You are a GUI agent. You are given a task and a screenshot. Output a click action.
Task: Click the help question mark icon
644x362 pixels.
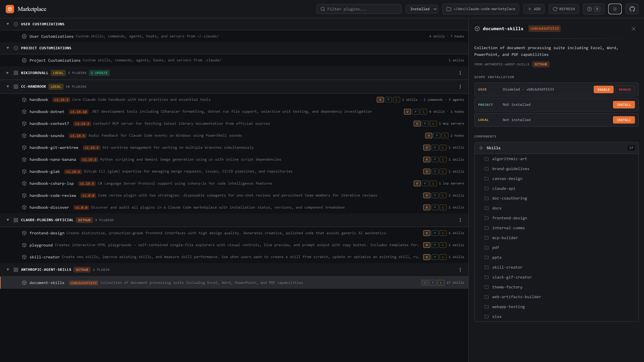pos(589,9)
